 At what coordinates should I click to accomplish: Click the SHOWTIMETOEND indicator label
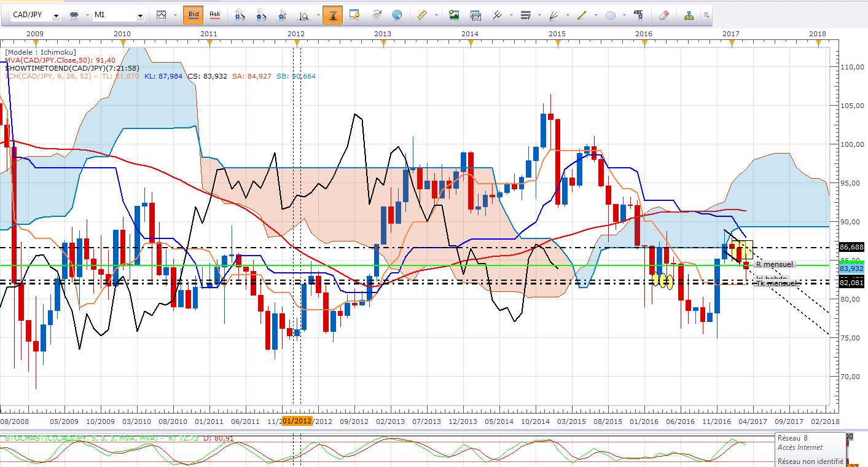pyautogui.click(x=72, y=68)
